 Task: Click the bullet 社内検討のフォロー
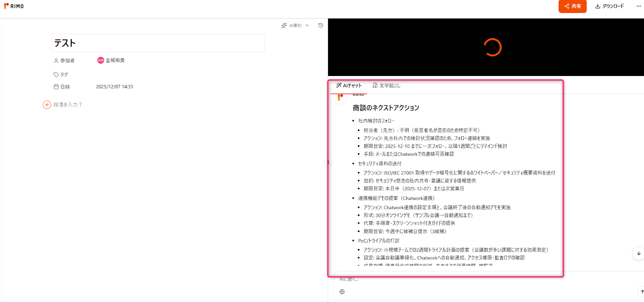point(376,121)
